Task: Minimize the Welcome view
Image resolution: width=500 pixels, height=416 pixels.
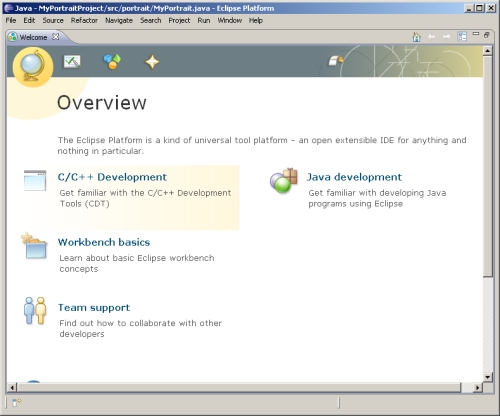Action: [x=476, y=34]
